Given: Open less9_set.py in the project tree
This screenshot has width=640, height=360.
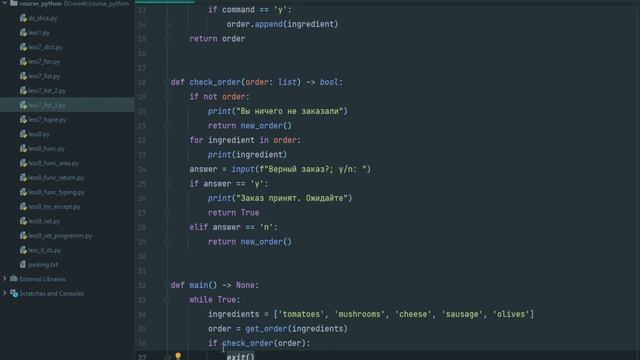Looking at the screenshot, I should [x=44, y=221].
